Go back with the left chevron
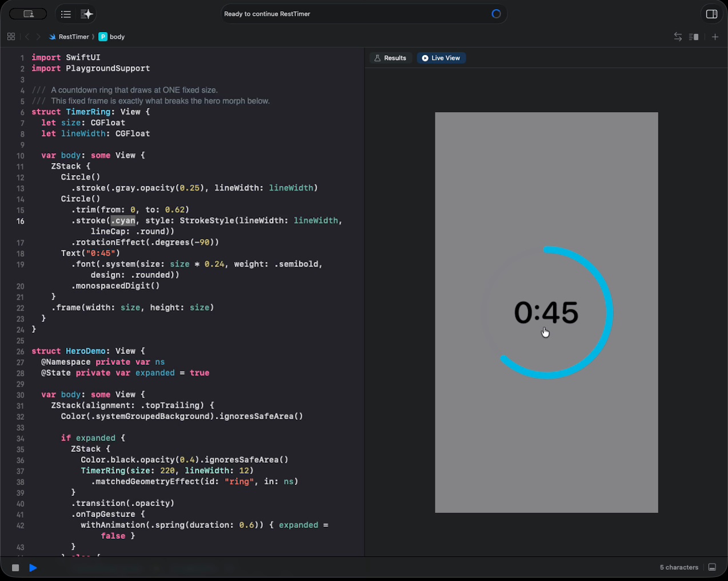728x581 pixels. click(x=27, y=37)
